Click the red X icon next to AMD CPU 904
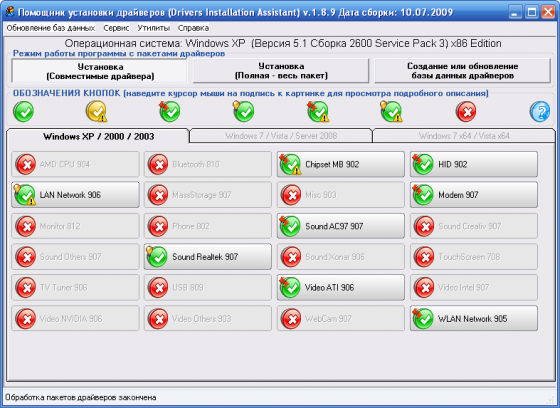Viewport: 560px width, 408px height. [26, 164]
